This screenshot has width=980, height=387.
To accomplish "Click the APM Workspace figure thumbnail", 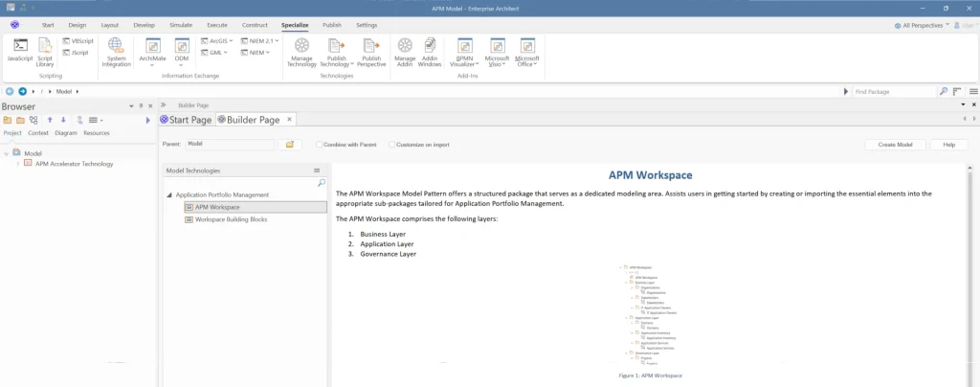I will coord(650,316).
